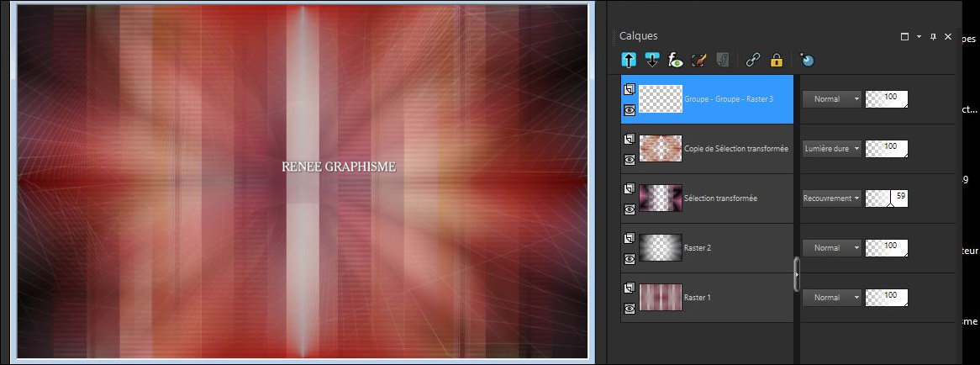This screenshot has height=365, width=980.
Task: Select thumbnail of Groupe - Groupe - Raster 3 layer
Action: [x=661, y=98]
